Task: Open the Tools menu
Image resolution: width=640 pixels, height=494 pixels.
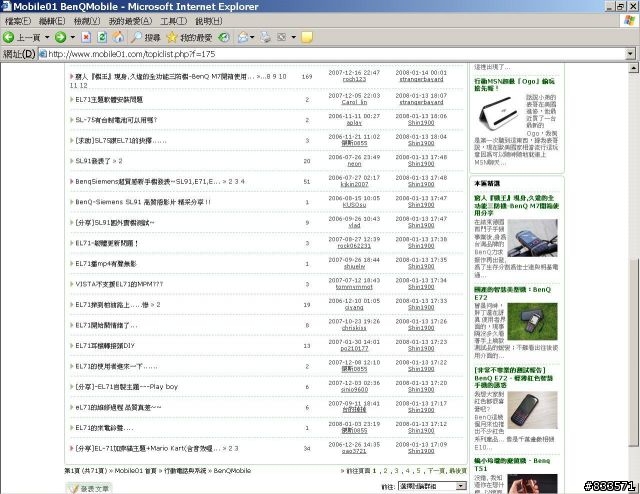Action: tap(173, 21)
